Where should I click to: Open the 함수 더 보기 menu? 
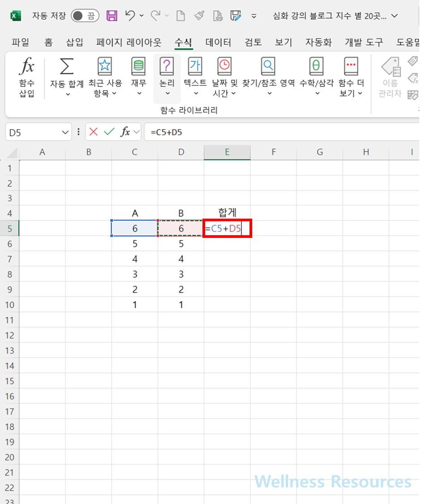pyautogui.click(x=351, y=77)
